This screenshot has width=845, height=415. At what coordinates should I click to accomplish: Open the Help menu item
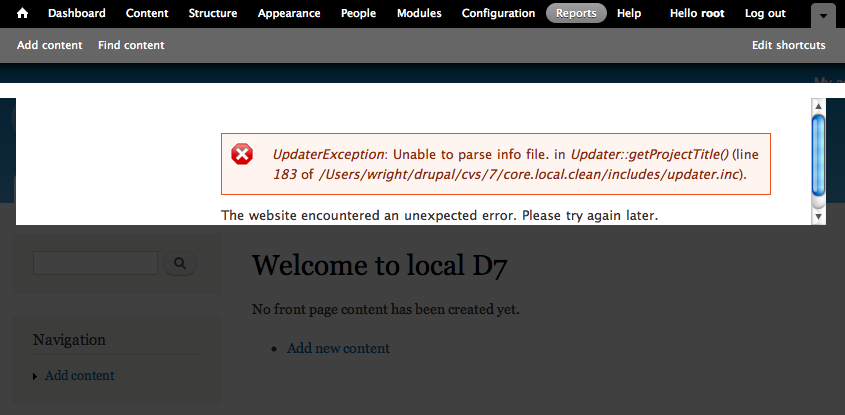tap(629, 13)
